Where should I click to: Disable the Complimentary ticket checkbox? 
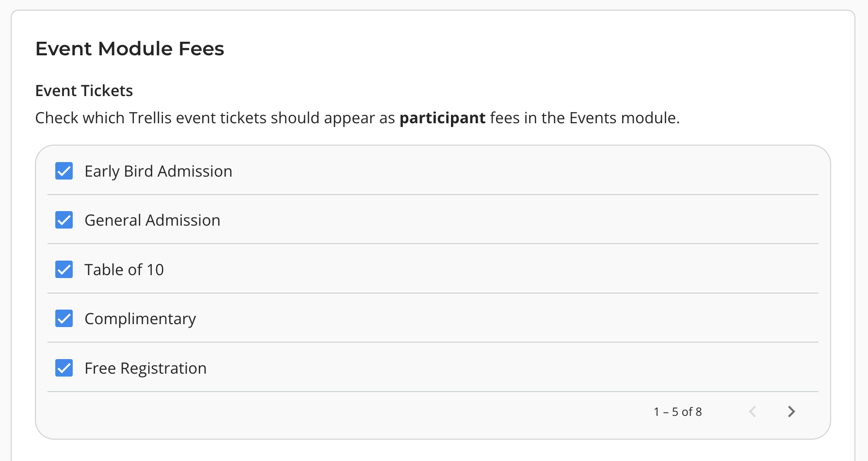[x=64, y=318]
